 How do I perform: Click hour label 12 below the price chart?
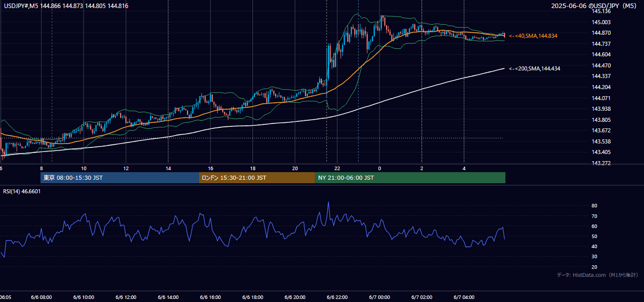(x=126, y=169)
